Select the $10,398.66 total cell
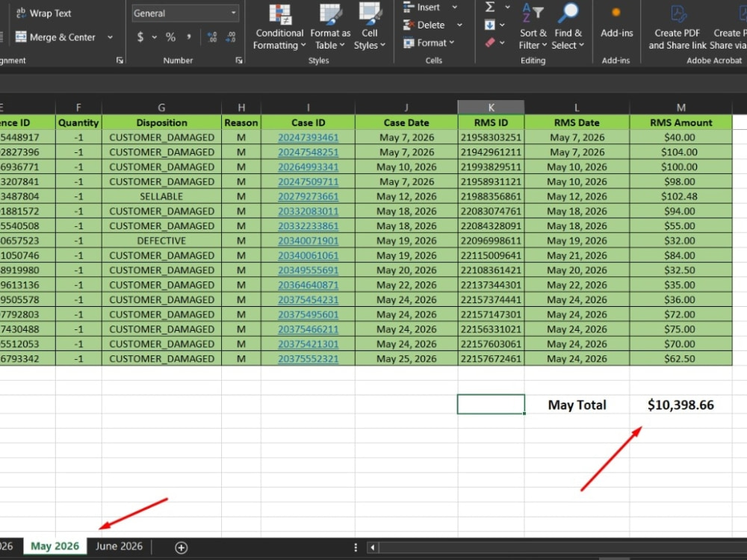This screenshot has height=560, width=747. [681, 405]
